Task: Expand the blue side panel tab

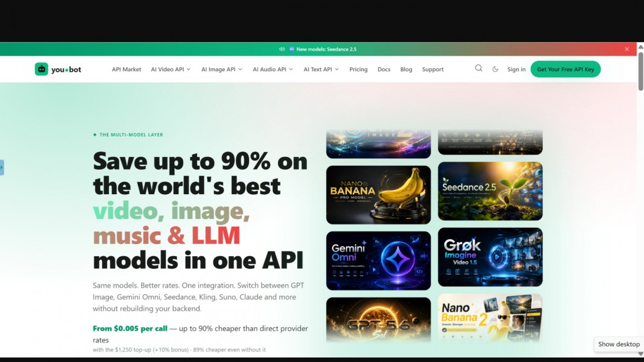Action: (x=2, y=167)
